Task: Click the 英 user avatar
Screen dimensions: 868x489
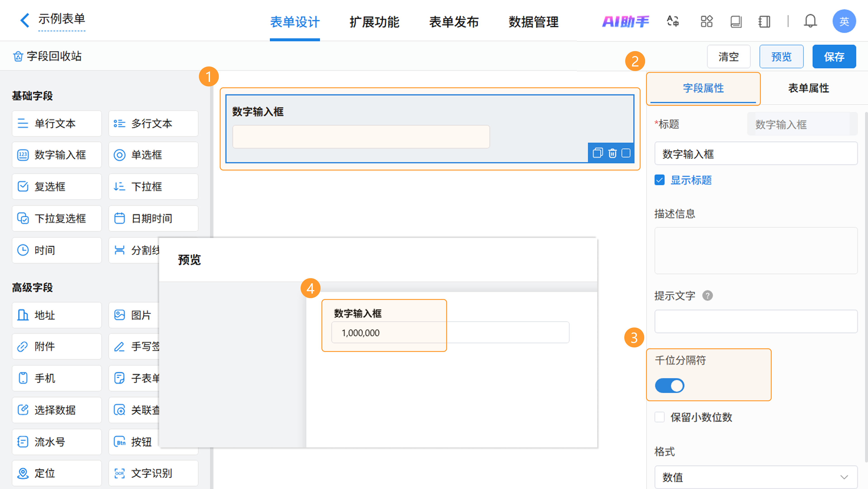Action: pos(844,21)
